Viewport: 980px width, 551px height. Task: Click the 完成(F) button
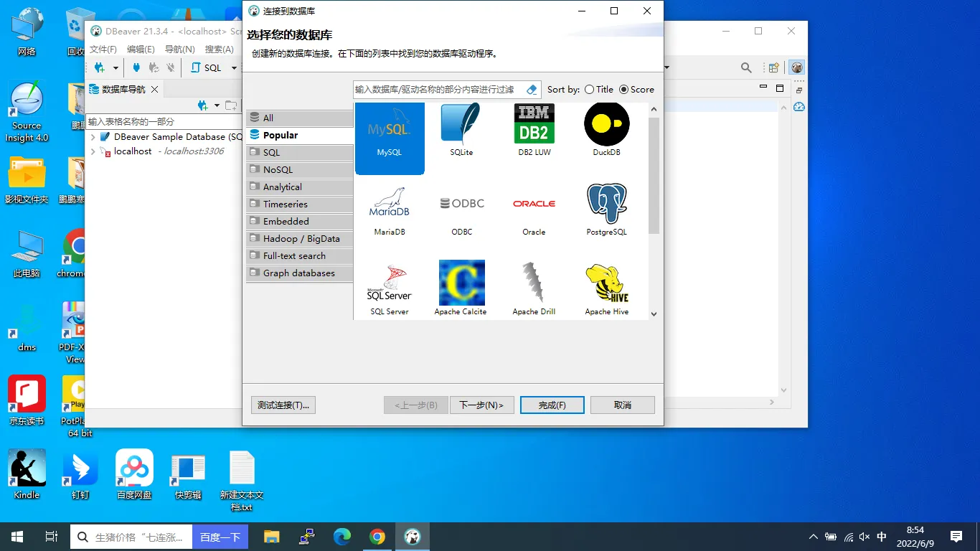click(x=552, y=405)
